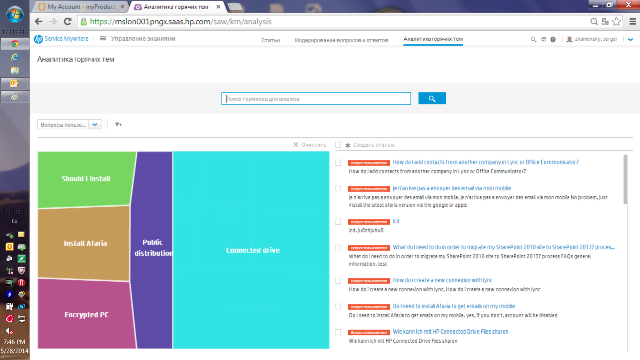Open Internet Explorer from taskbar
640x360 pixels.
(15, 57)
